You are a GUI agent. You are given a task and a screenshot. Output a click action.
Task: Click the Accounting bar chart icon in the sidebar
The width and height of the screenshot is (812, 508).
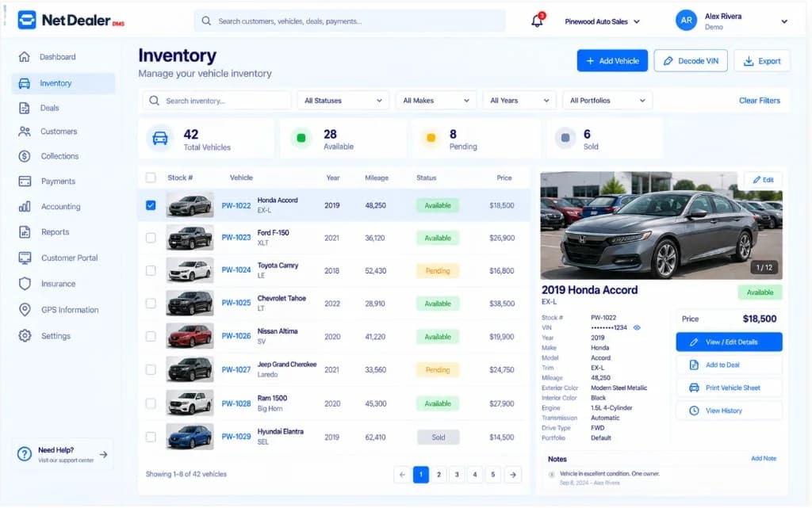(x=25, y=206)
